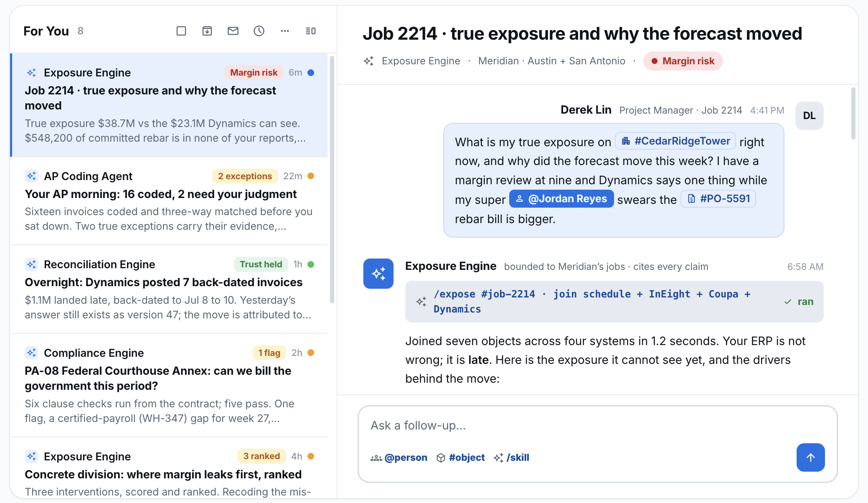Click the conversation pane scrollbar
Screen dimensions: 868x503
point(853,113)
